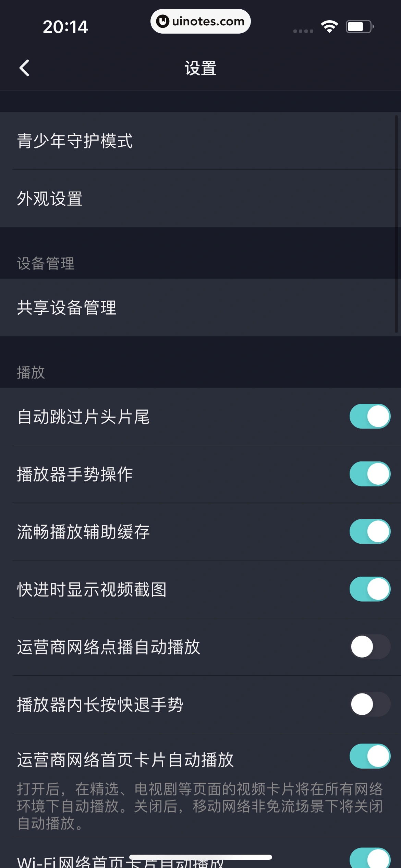Tap the battery status icon
Screen dimensions: 401x868
(359, 27)
